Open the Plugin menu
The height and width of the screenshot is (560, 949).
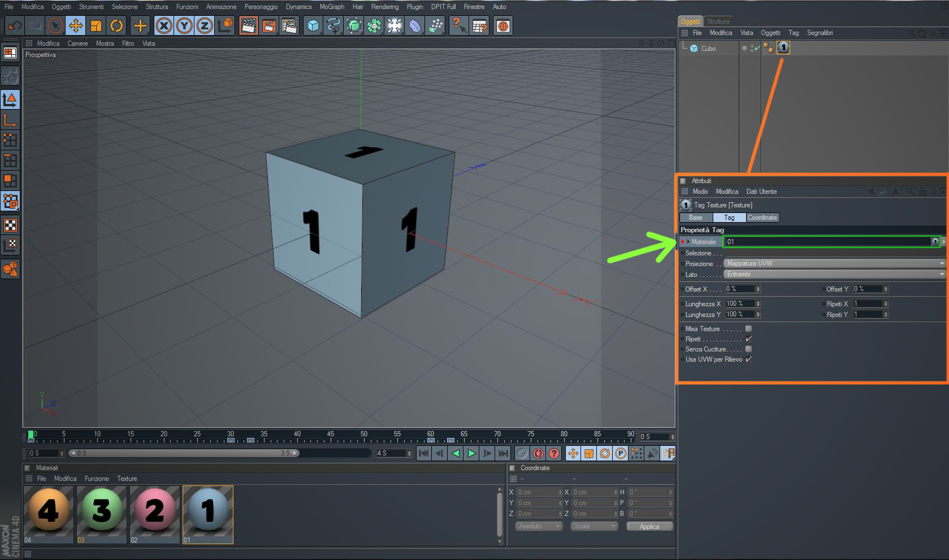[415, 7]
